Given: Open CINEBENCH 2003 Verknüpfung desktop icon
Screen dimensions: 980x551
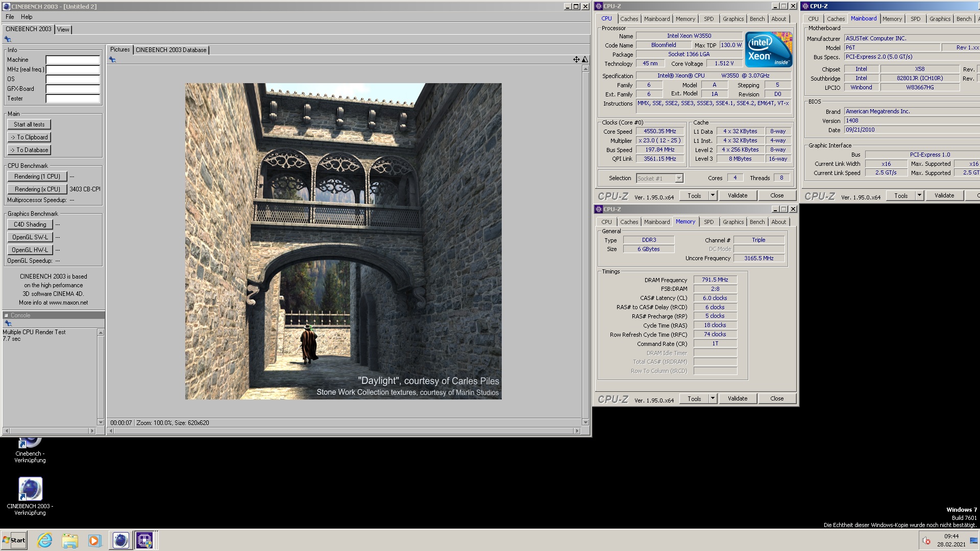Looking at the screenshot, I should pyautogui.click(x=30, y=496).
